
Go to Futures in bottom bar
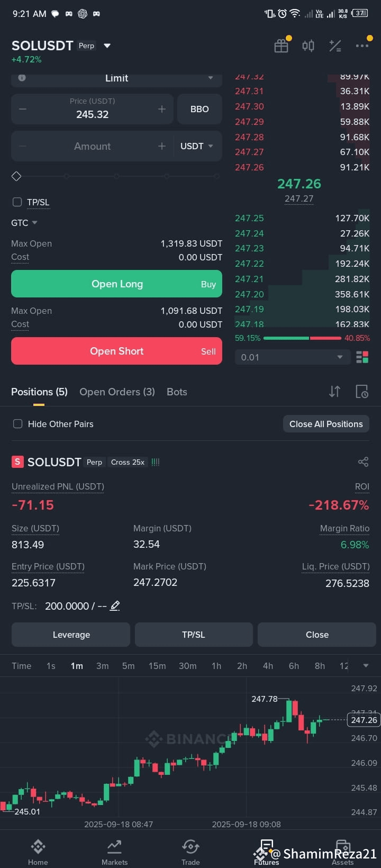pos(267,852)
